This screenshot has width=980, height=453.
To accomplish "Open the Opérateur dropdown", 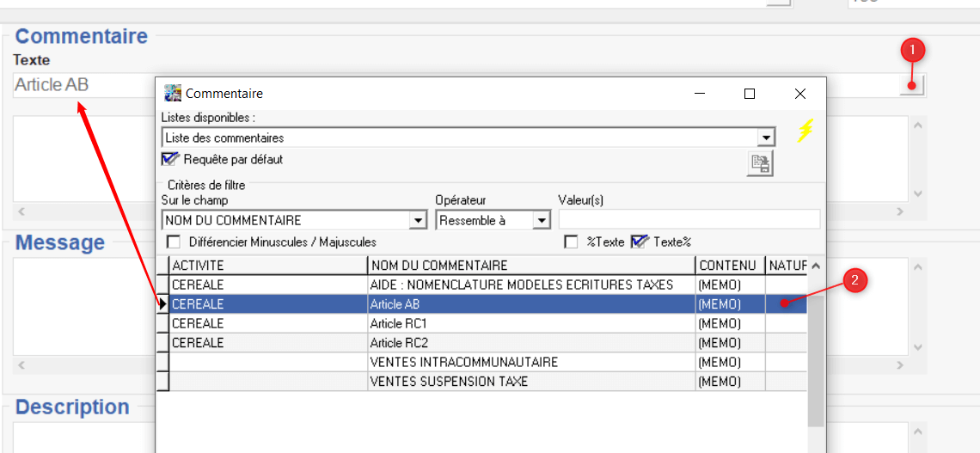I will tap(541, 221).
